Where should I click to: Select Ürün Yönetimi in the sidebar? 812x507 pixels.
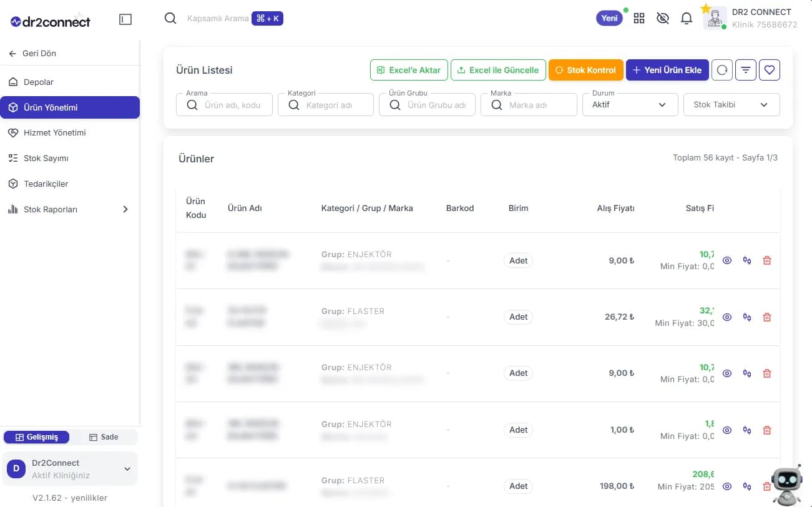pyautogui.click(x=70, y=107)
